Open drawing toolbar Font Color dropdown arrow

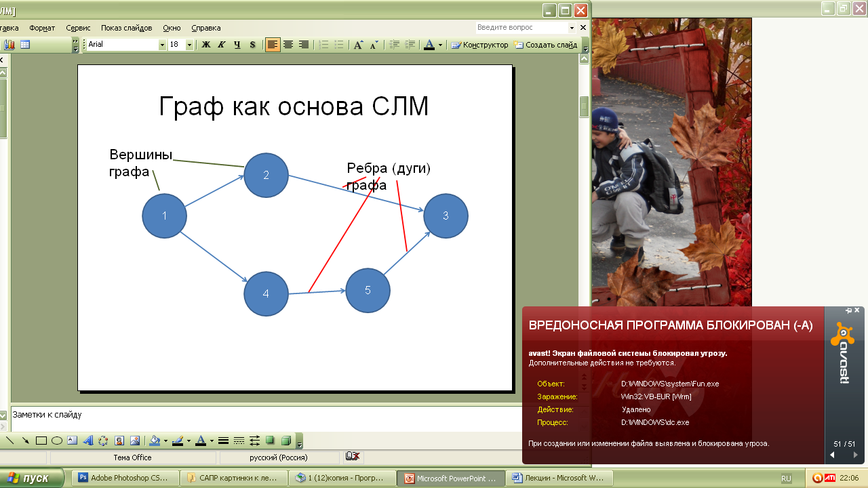coord(210,441)
